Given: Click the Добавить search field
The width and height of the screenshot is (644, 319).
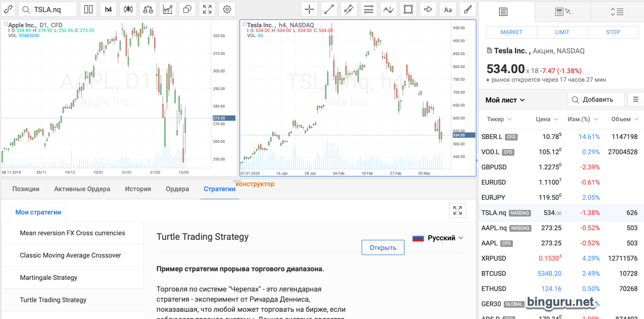Looking at the screenshot, I should point(596,99).
